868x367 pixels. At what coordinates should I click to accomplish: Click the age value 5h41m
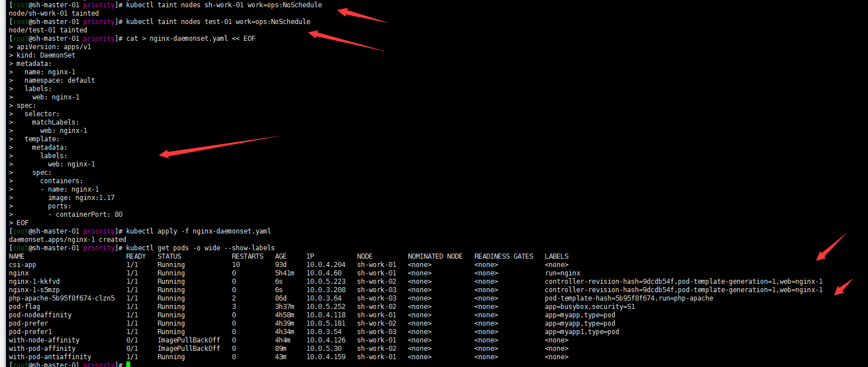click(x=284, y=273)
